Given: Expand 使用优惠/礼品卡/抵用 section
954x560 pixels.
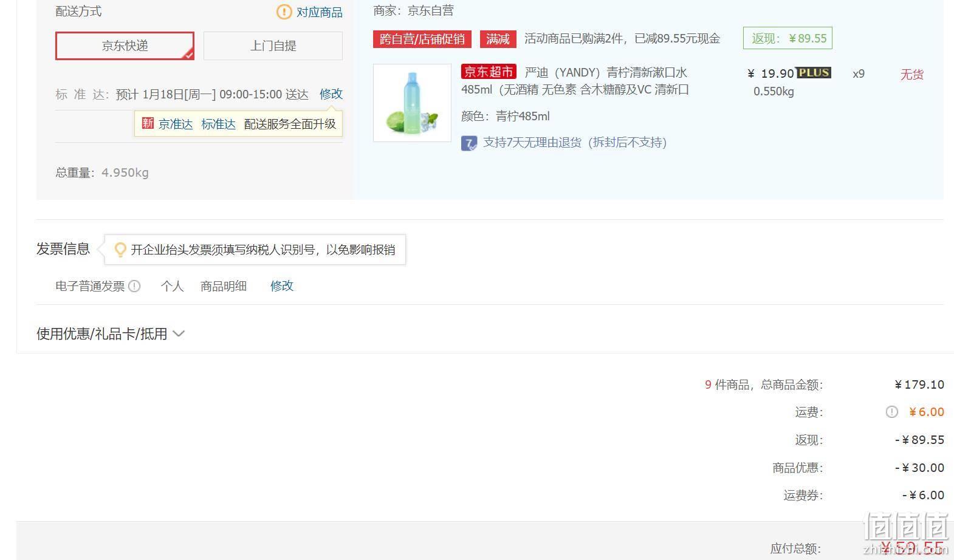Looking at the screenshot, I should click(x=111, y=333).
